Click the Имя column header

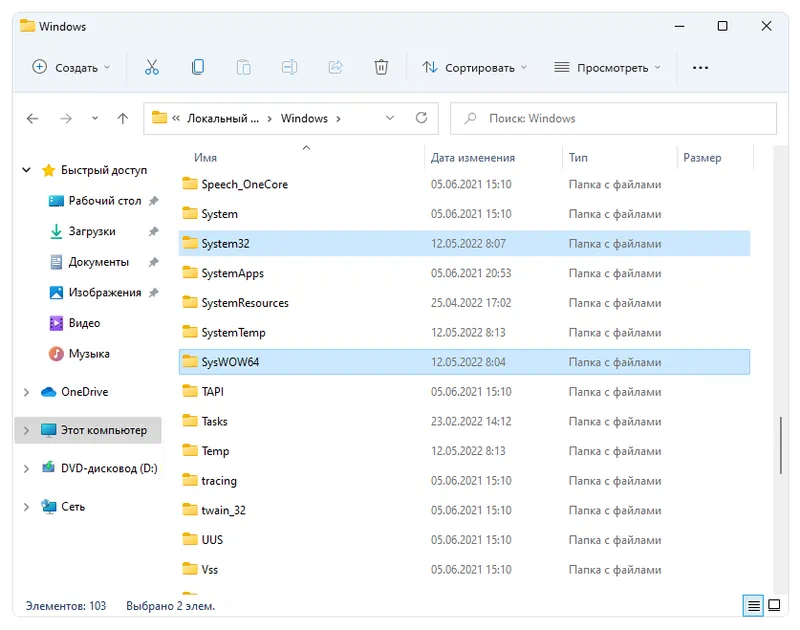pyautogui.click(x=206, y=157)
